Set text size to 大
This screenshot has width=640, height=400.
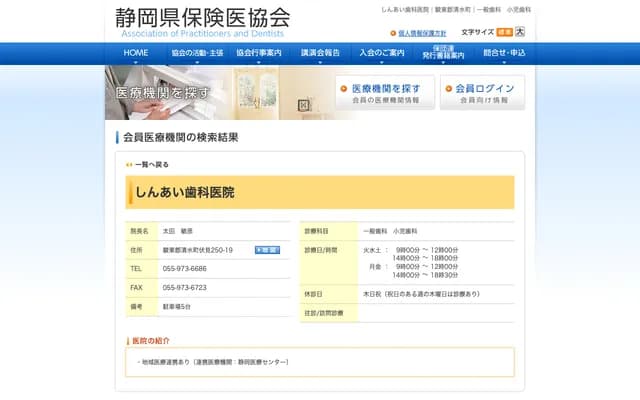click(519, 32)
